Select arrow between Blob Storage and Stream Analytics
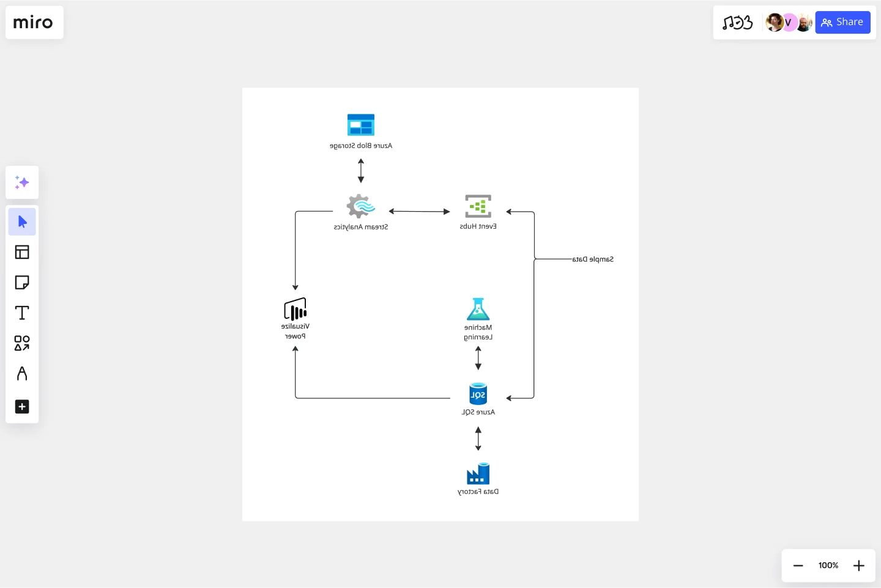Viewport: 881px width, 588px height. 361,171
